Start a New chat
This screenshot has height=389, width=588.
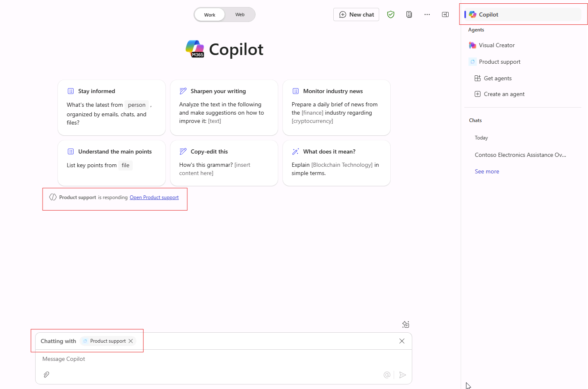coord(356,14)
